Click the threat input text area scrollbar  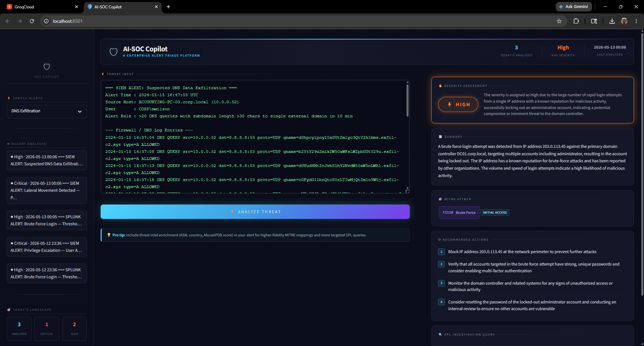(408, 101)
